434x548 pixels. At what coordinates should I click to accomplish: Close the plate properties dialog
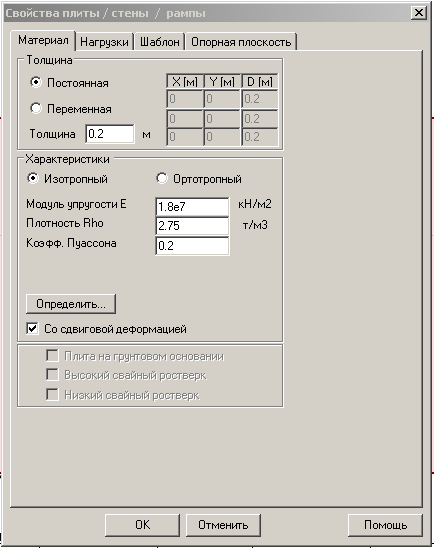coord(419,13)
